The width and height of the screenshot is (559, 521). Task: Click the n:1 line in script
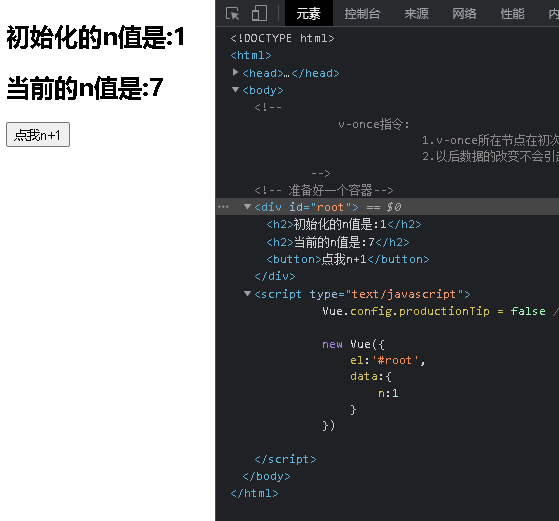click(388, 394)
